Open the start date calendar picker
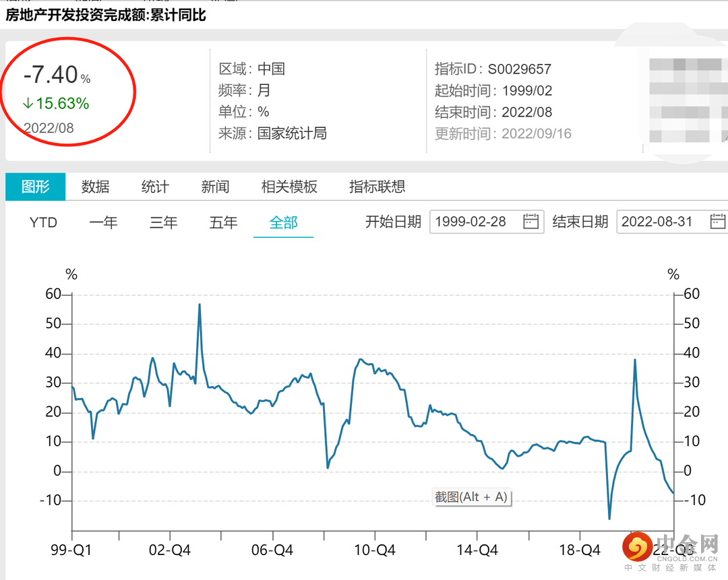The image size is (728, 580). coord(530,222)
